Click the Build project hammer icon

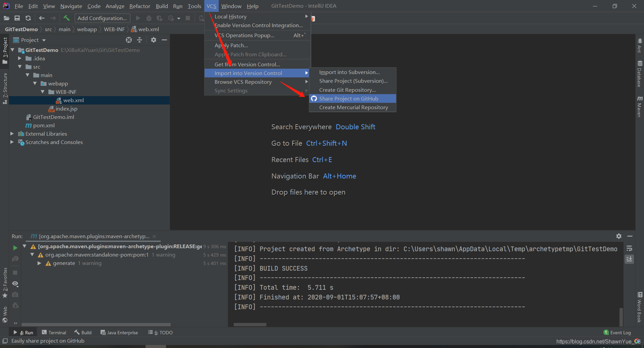point(66,18)
